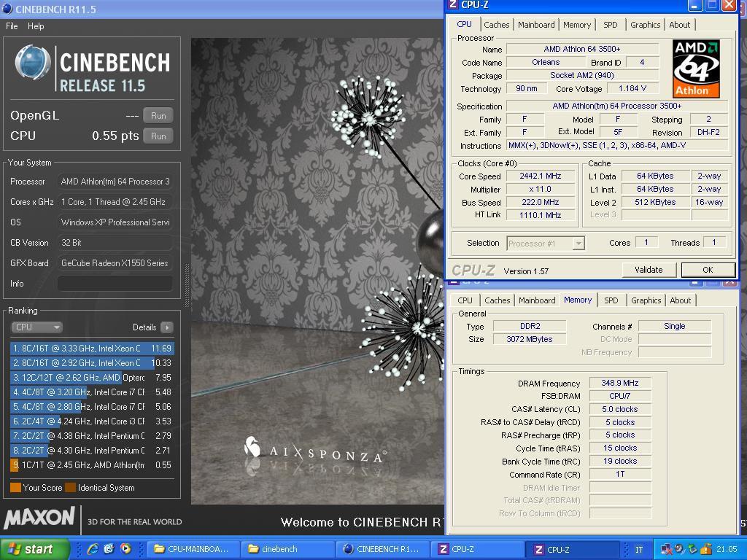
Task: Open SPD tab in lower CPU-Z window
Action: pyautogui.click(x=611, y=300)
